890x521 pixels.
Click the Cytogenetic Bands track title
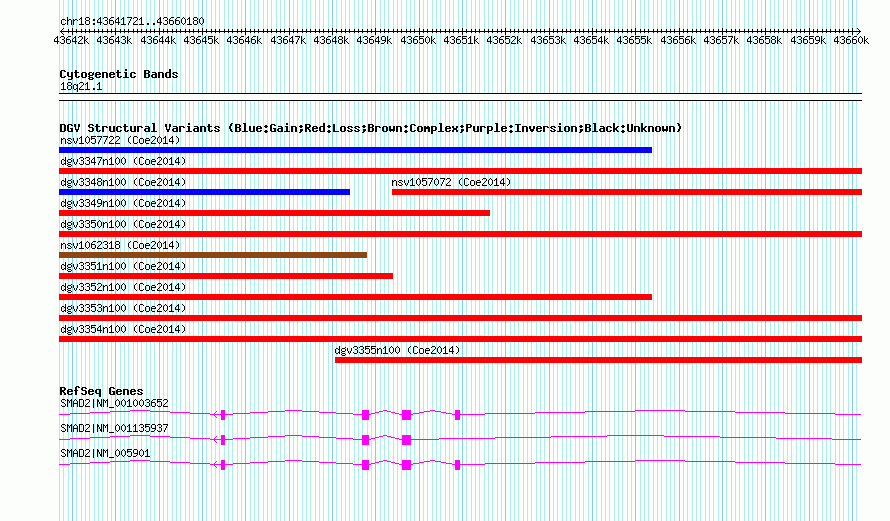pos(119,74)
